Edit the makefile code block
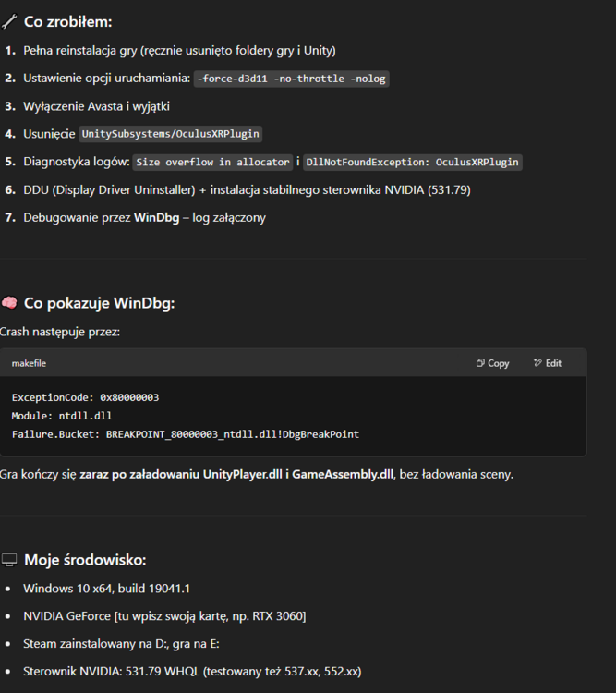616x693 pixels. point(548,363)
